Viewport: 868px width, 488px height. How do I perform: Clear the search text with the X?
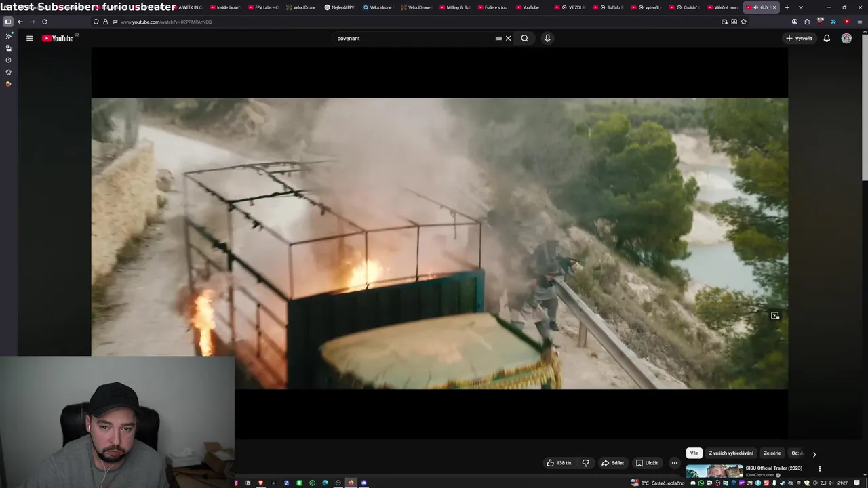(x=508, y=38)
